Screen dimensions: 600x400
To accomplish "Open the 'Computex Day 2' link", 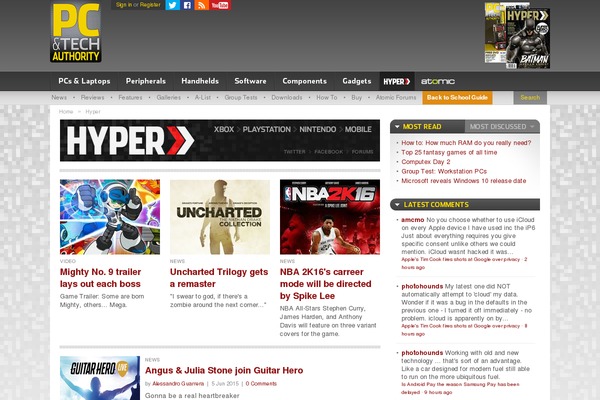I will pyautogui.click(x=426, y=162).
